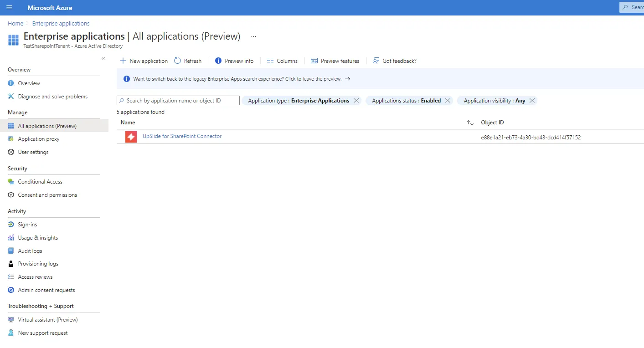Remove the Application visibility filter
644x348 pixels.
[532, 101]
